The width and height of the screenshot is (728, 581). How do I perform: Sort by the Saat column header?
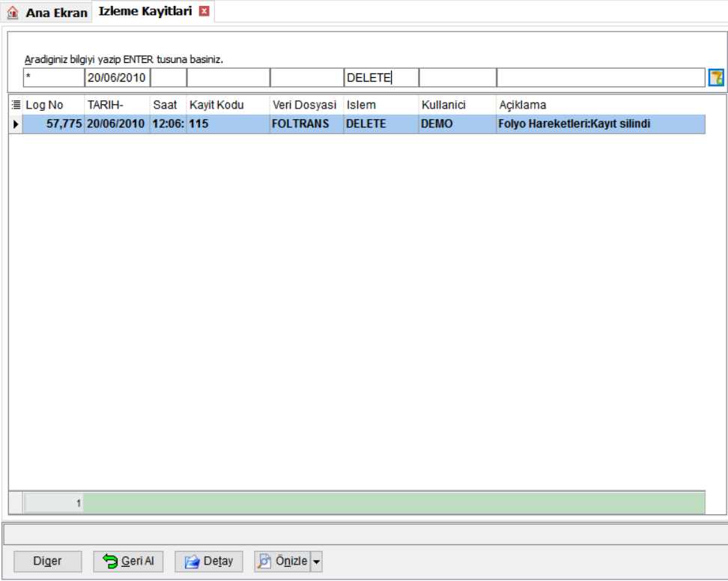[168, 105]
